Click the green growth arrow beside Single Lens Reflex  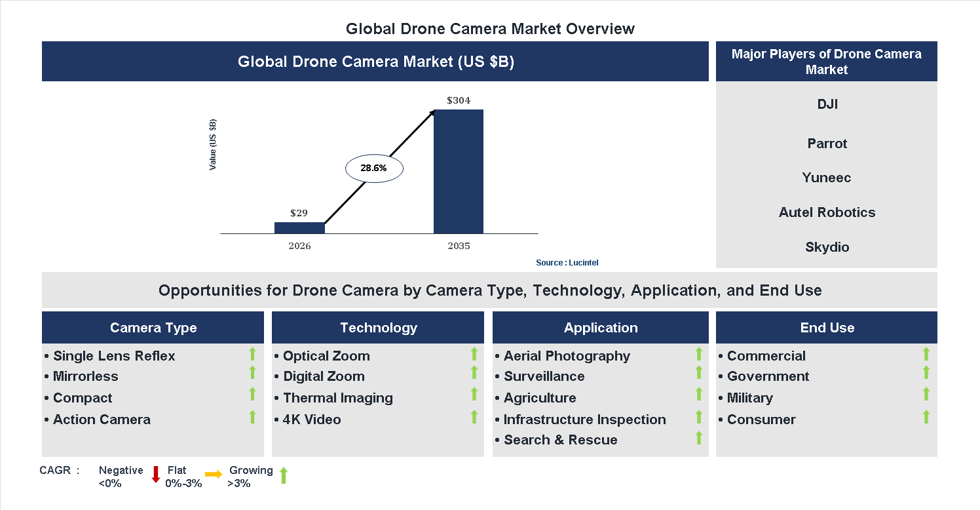point(252,355)
